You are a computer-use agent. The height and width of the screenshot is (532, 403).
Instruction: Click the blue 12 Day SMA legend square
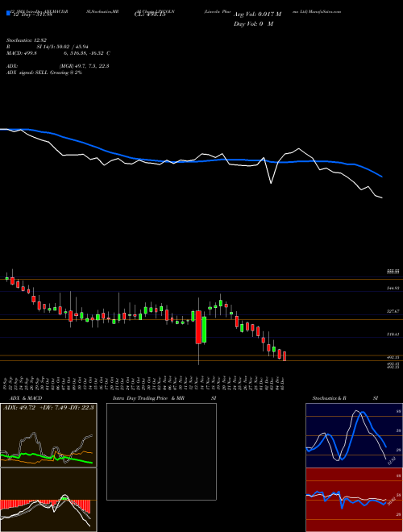(8, 13)
